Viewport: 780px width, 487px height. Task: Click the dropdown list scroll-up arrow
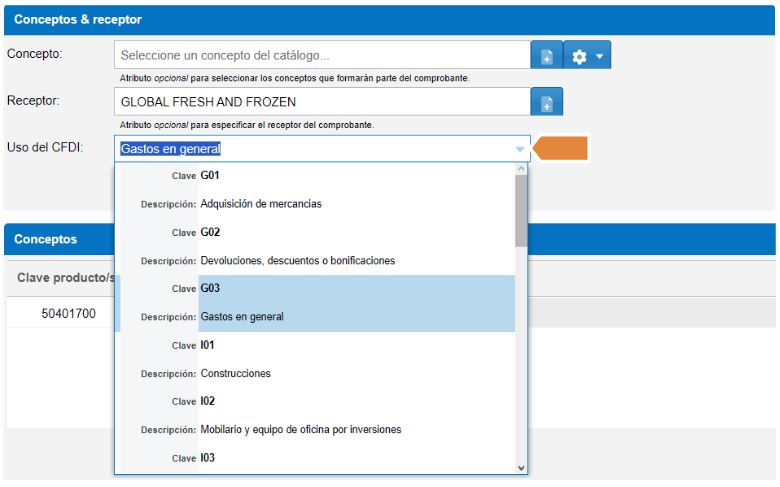click(x=520, y=169)
